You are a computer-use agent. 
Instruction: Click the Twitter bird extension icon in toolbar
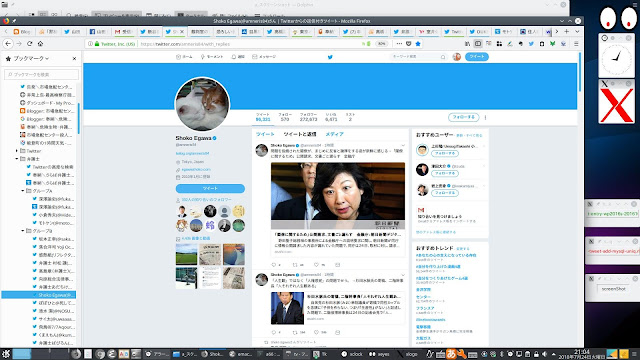pos(531,44)
